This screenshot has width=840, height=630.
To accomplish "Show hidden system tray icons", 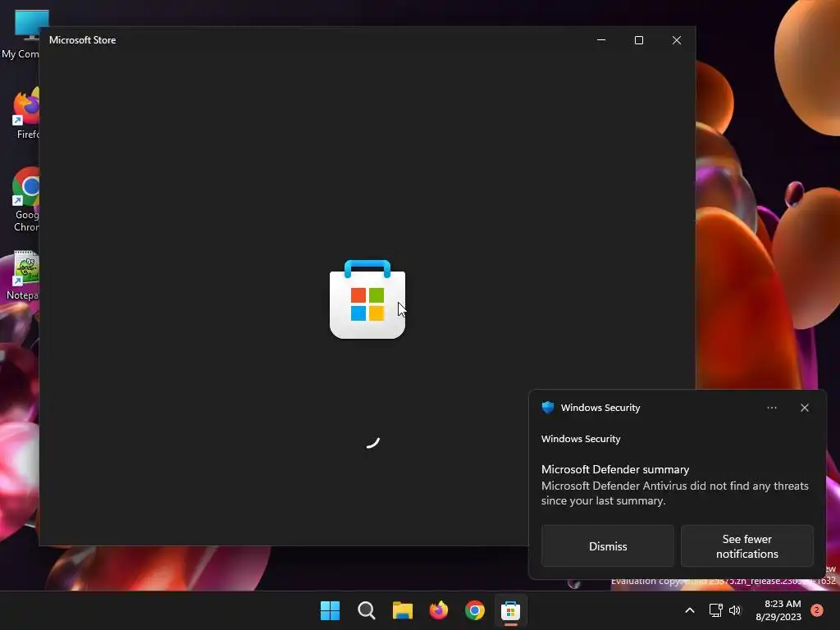I will tap(690, 610).
